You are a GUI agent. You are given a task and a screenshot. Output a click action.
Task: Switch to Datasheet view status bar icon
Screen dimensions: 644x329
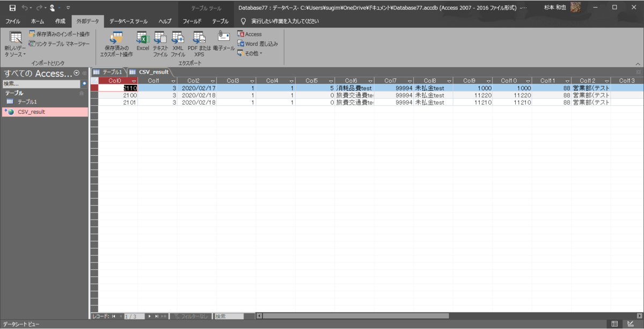click(x=615, y=324)
